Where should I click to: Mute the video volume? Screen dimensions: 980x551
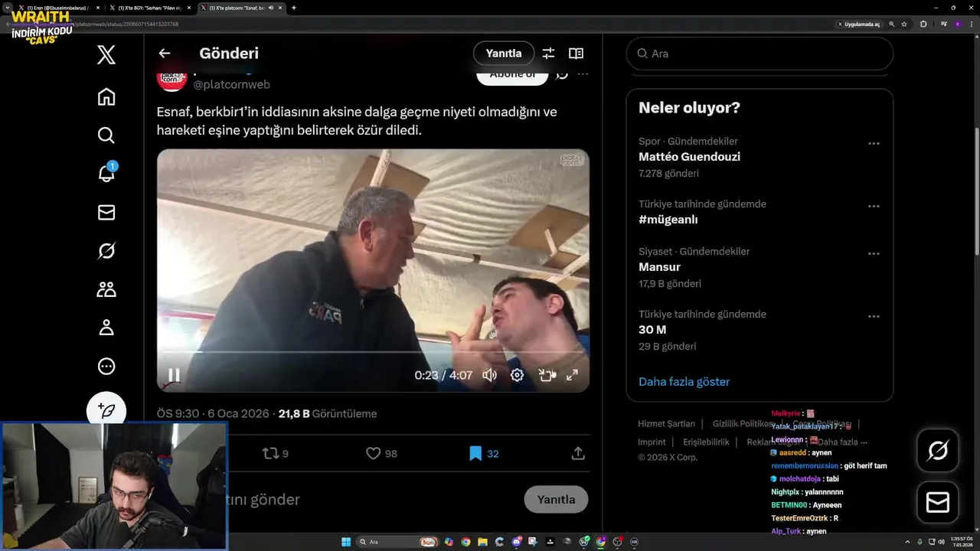click(489, 375)
